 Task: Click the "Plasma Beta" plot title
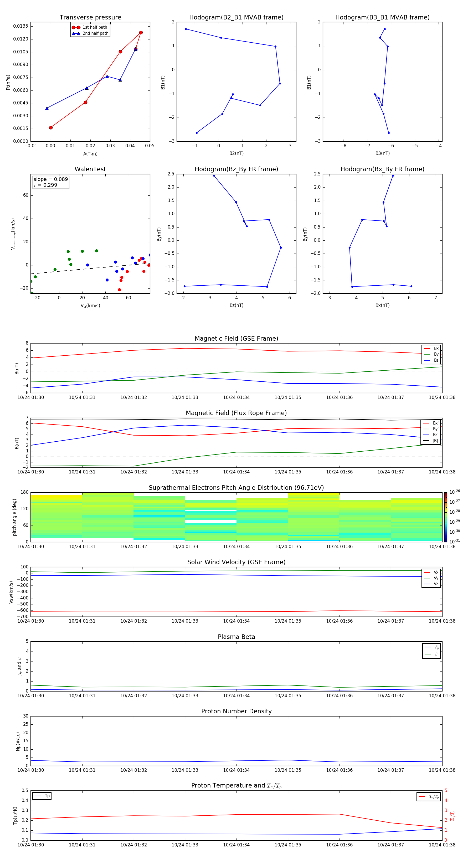coord(236,637)
